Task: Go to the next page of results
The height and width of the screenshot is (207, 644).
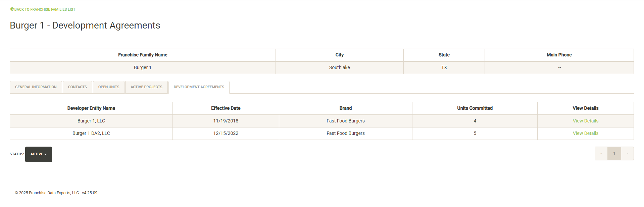Action: click(627, 154)
